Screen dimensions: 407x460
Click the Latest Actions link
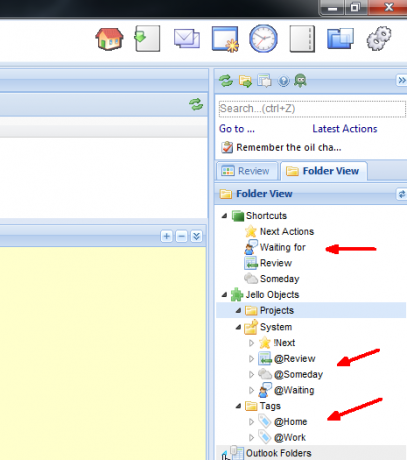(345, 129)
